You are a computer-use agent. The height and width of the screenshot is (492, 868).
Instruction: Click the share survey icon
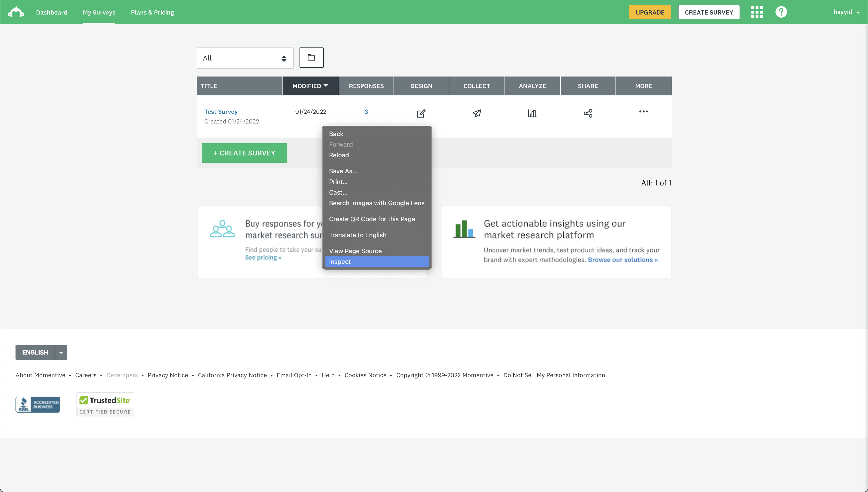click(588, 113)
